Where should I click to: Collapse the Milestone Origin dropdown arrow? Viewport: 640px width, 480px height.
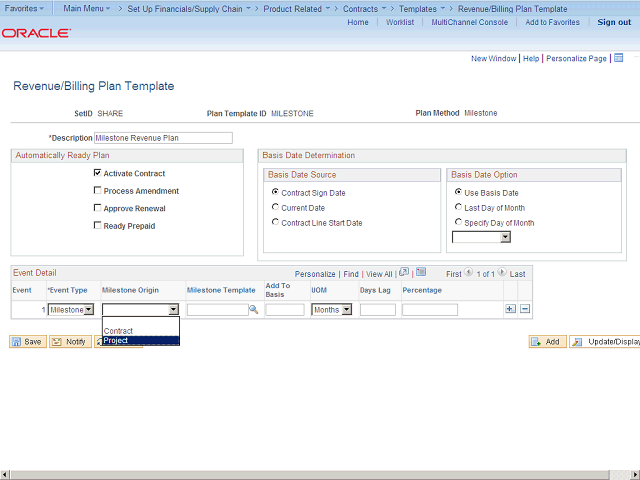click(x=173, y=310)
